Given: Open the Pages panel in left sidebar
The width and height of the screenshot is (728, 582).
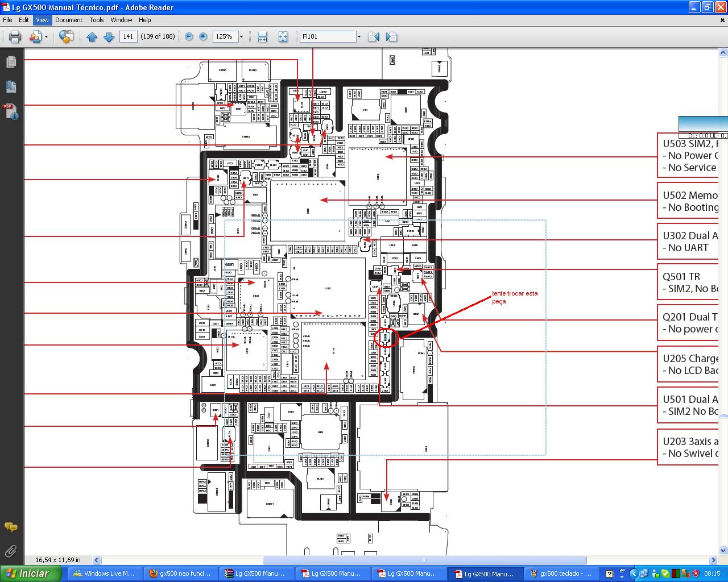Looking at the screenshot, I should click(11, 61).
